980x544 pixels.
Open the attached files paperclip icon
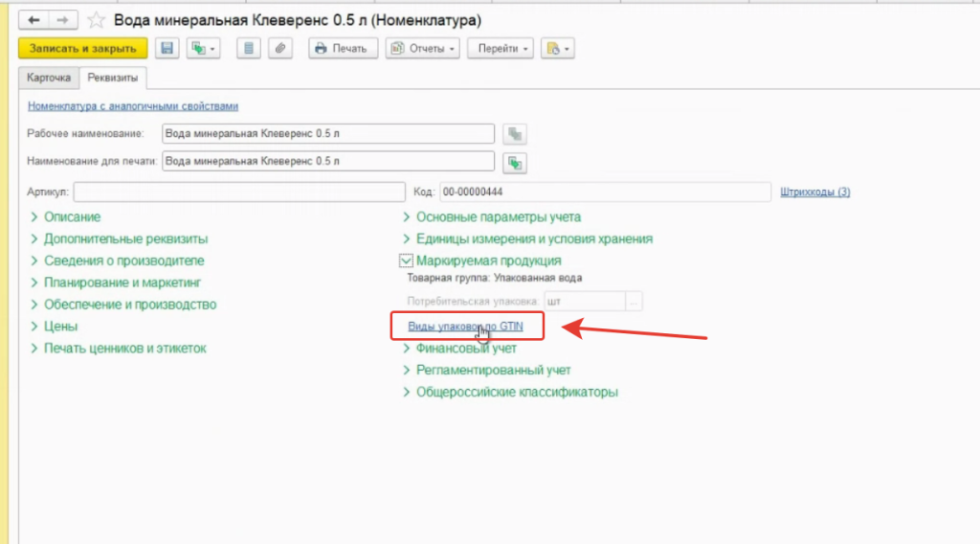coord(279,48)
